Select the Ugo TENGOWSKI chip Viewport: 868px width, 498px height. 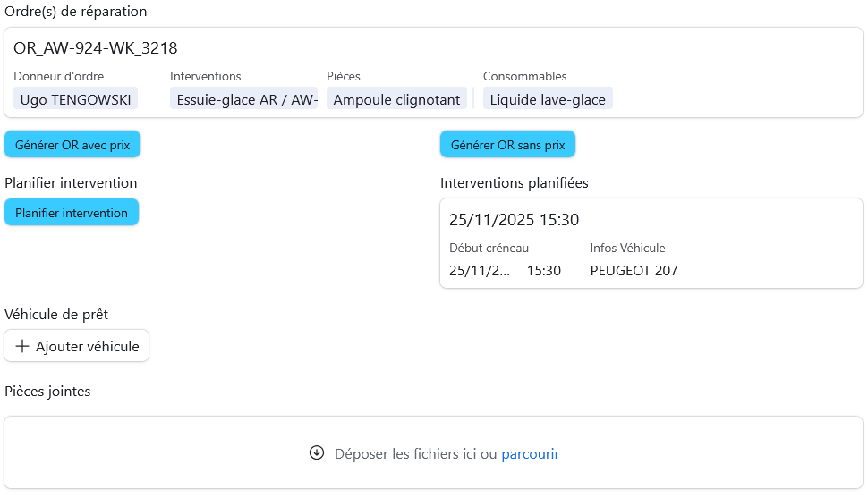[76, 99]
